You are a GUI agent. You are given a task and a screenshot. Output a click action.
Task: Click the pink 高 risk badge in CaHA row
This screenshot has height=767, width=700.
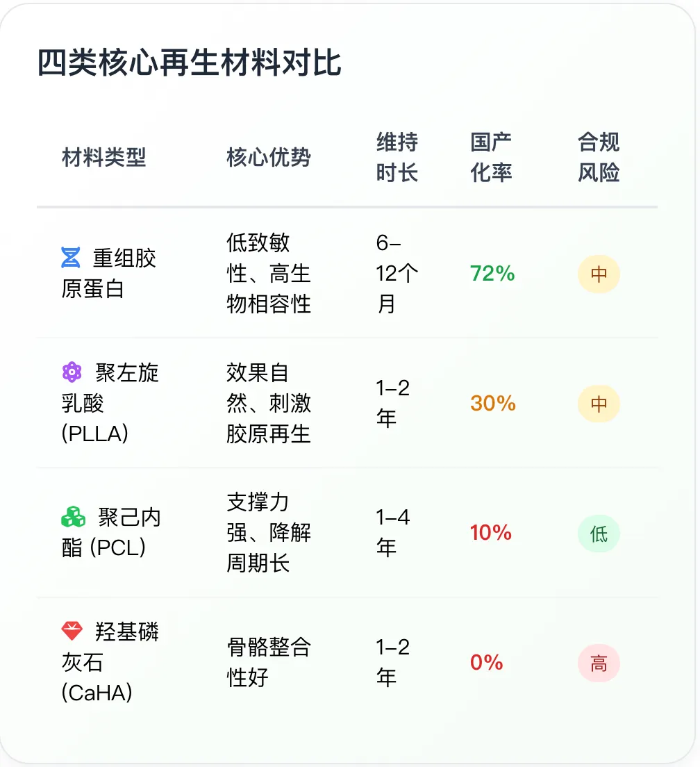click(599, 663)
